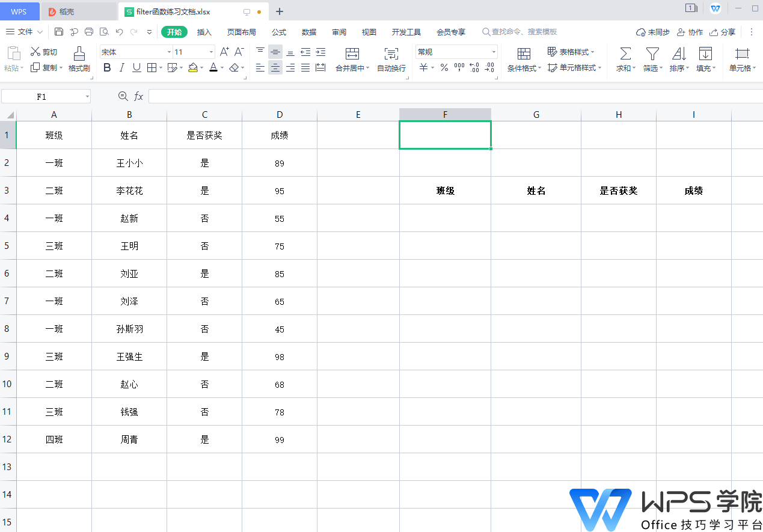763x532 pixels.
Task: Align cell text to the left
Action: click(x=260, y=68)
